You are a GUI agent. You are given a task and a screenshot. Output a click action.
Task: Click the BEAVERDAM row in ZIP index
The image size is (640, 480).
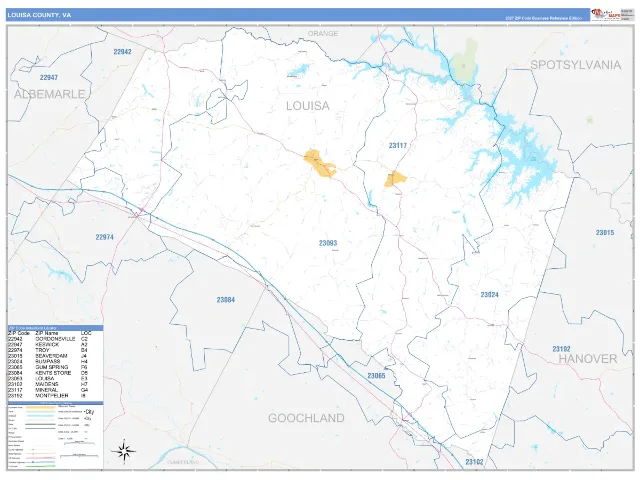[x=55, y=356]
